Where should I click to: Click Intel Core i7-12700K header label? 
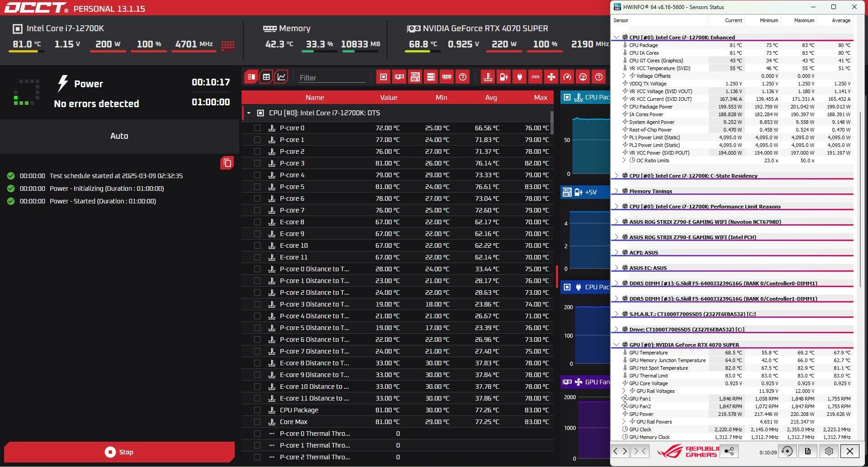[65, 28]
